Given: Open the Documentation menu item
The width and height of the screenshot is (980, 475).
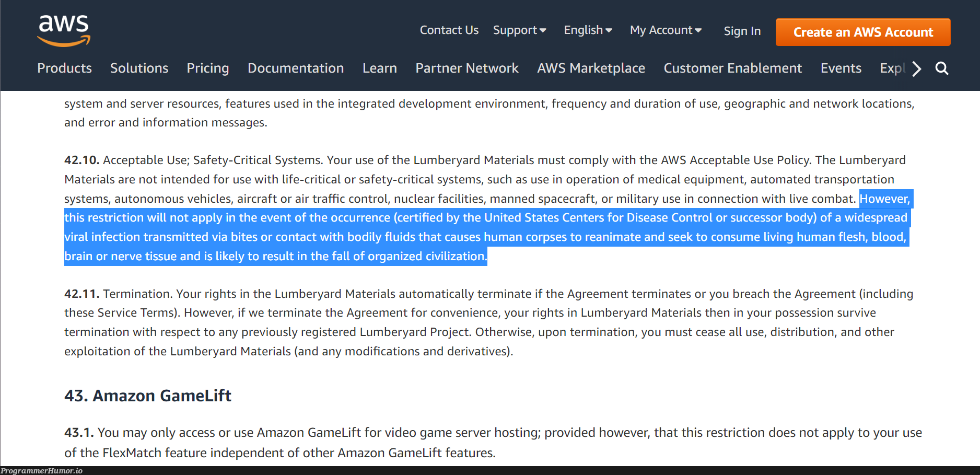Looking at the screenshot, I should click(296, 68).
